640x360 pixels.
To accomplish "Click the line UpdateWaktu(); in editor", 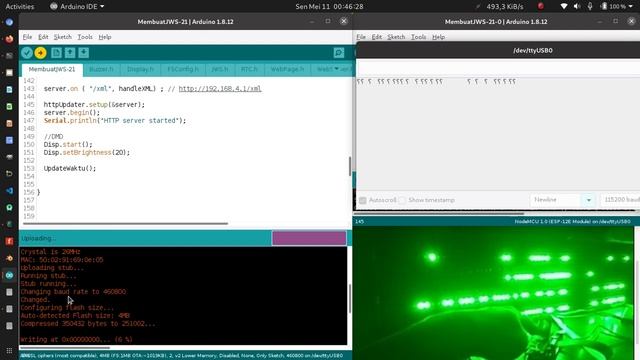I will tap(70, 168).
